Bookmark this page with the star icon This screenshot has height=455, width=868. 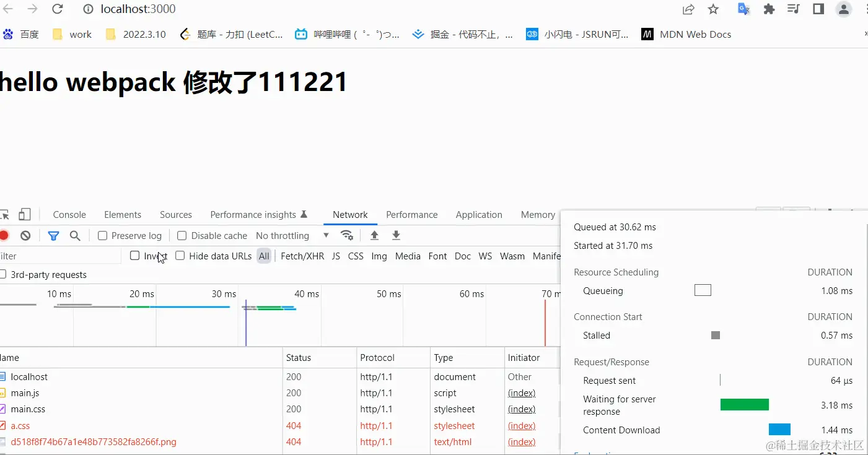tap(713, 9)
